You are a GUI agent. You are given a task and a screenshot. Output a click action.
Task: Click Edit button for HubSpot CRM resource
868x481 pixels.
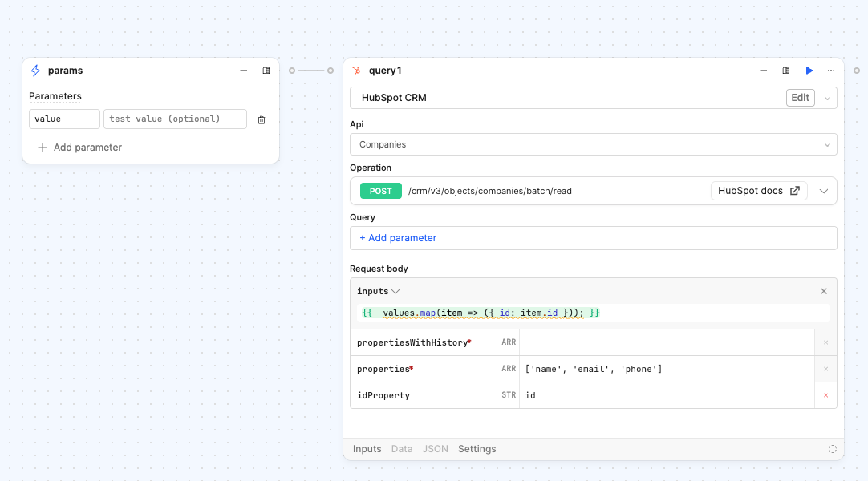(x=800, y=98)
